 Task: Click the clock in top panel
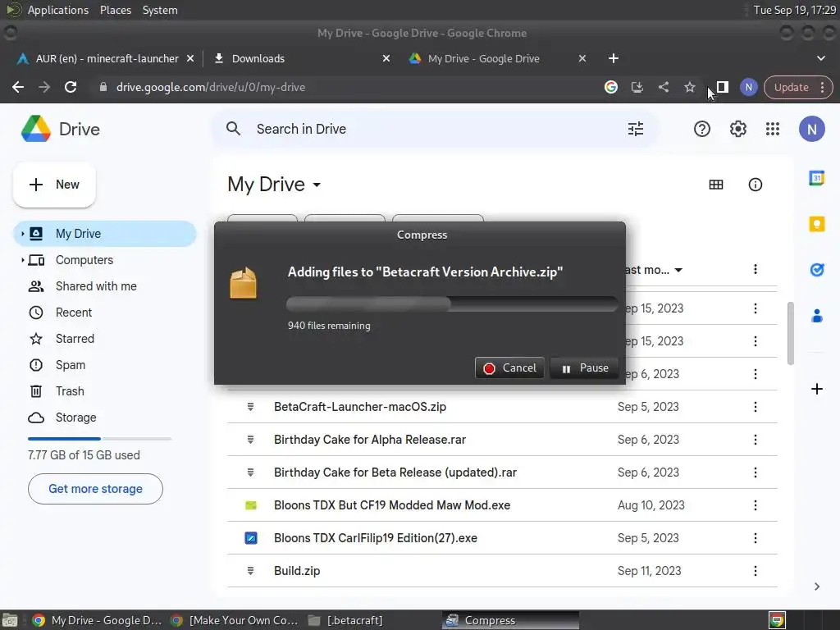click(x=794, y=10)
